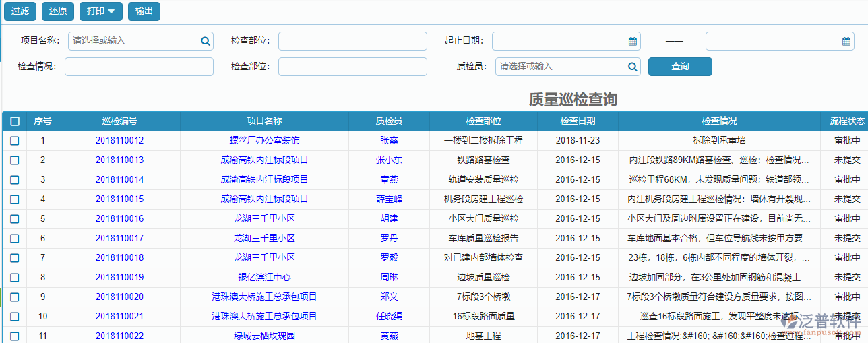Select date cell 2018-11-23

pos(578,141)
